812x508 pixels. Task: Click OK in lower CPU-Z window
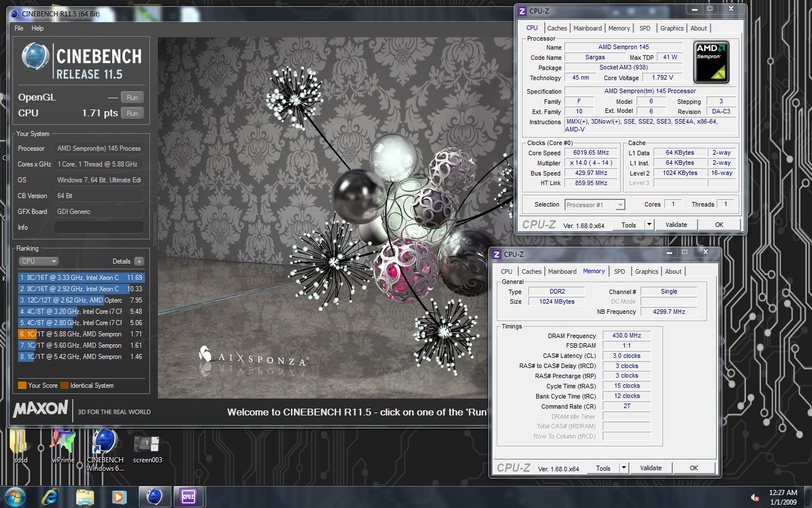694,468
